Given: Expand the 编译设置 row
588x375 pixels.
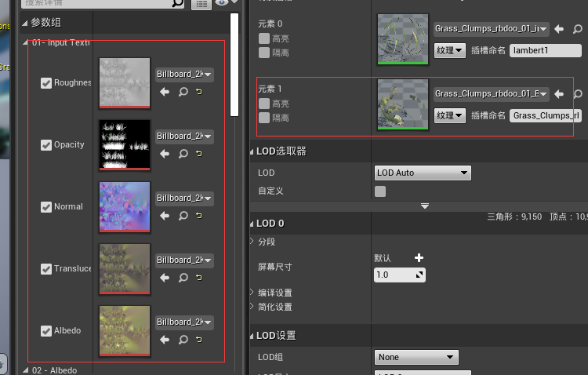Looking at the screenshot, I should tap(252, 292).
